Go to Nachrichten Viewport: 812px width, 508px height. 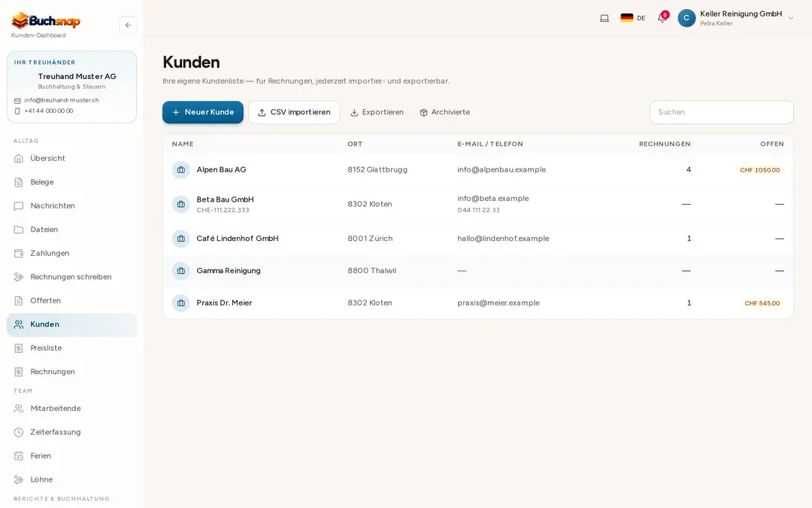[72, 205]
